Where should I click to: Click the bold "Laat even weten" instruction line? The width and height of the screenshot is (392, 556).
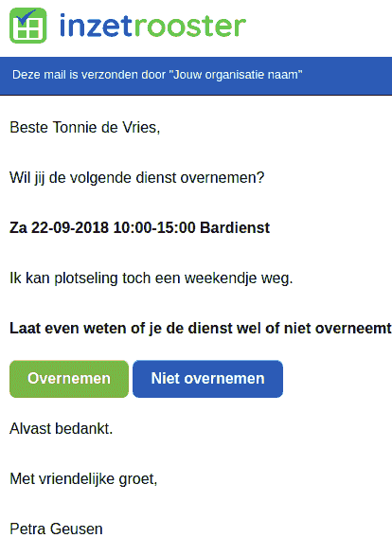point(201,329)
